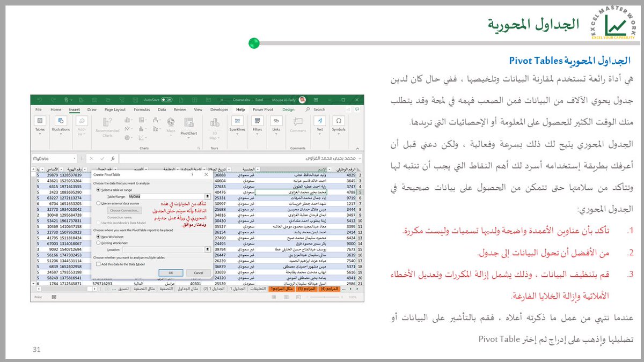Select 'Use an external data source' radio
The width and height of the screenshot is (644, 362).
pos(98,203)
